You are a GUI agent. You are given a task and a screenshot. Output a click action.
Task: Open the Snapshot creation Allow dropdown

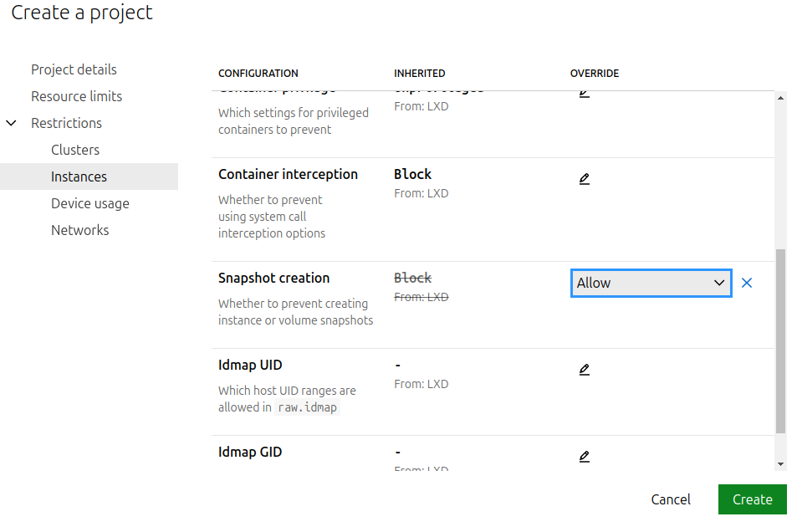tap(651, 283)
